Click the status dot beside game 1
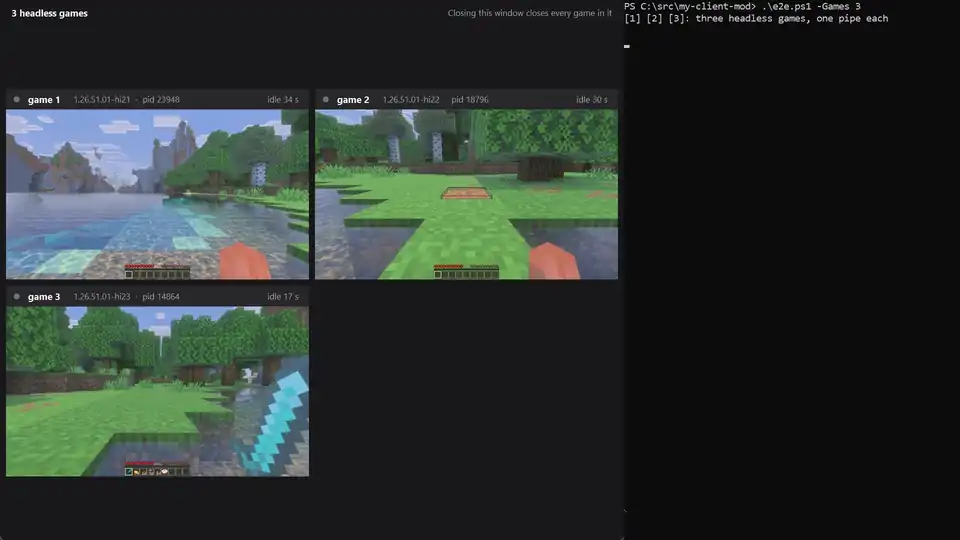Viewport: 960px width, 540px height. click(17, 99)
